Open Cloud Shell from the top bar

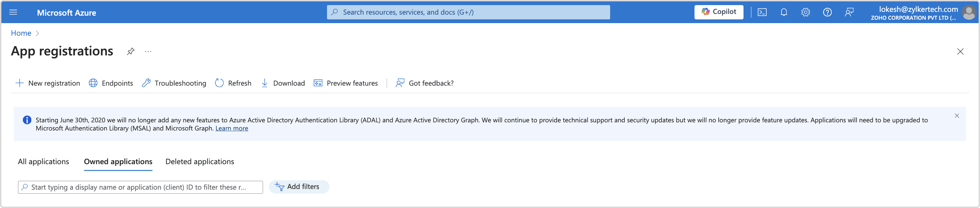pyautogui.click(x=762, y=12)
